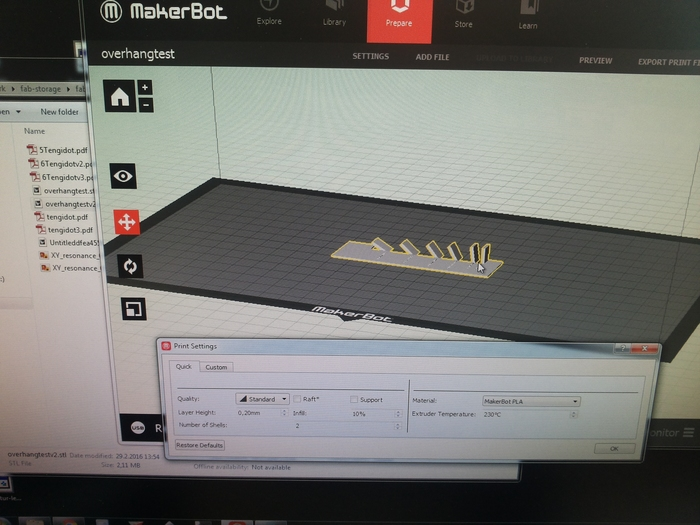Image resolution: width=700 pixels, height=525 pixels.
Task: Click EXPORT PRINT FILE button
Action: point(668,62)
